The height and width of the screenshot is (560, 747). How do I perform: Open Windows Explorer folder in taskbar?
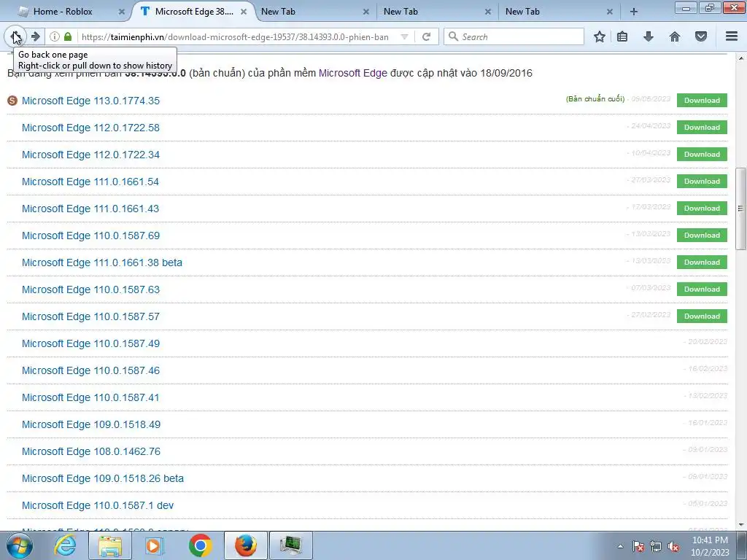click(109, 545)
